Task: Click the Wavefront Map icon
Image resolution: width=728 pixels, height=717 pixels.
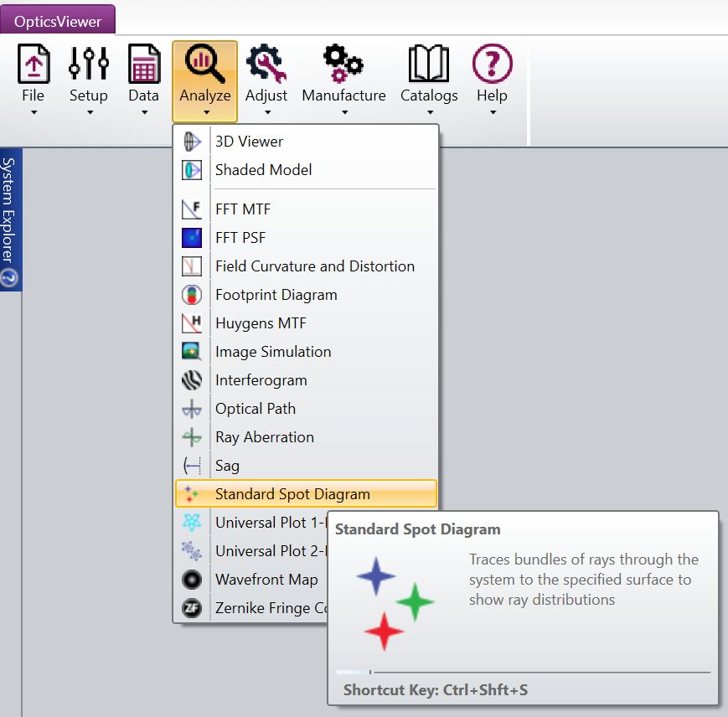Action: (192, 580)
